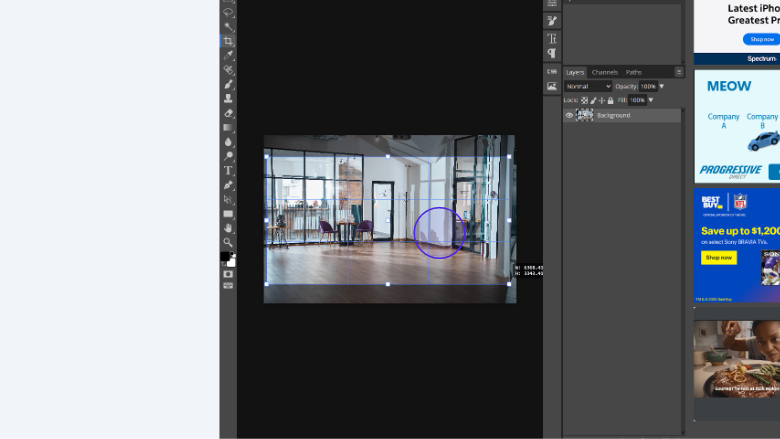This screenshot has width=780, height=439.
Task: Select the Crop tool
Action: tap(228, 41)
